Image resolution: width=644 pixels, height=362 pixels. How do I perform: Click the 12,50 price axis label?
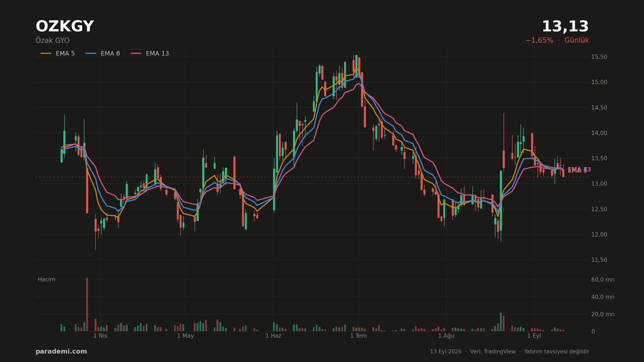[x=599, y=209]
